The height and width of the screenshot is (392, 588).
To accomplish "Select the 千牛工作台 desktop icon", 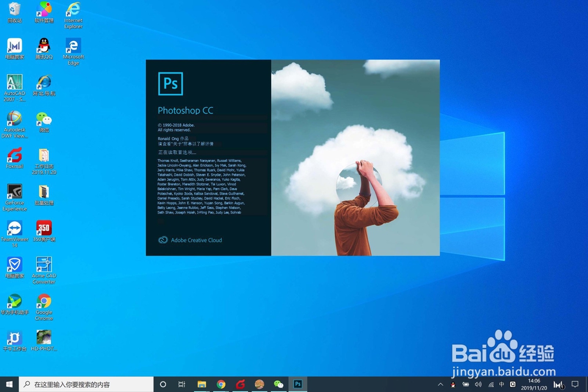I will coord(15,340).
